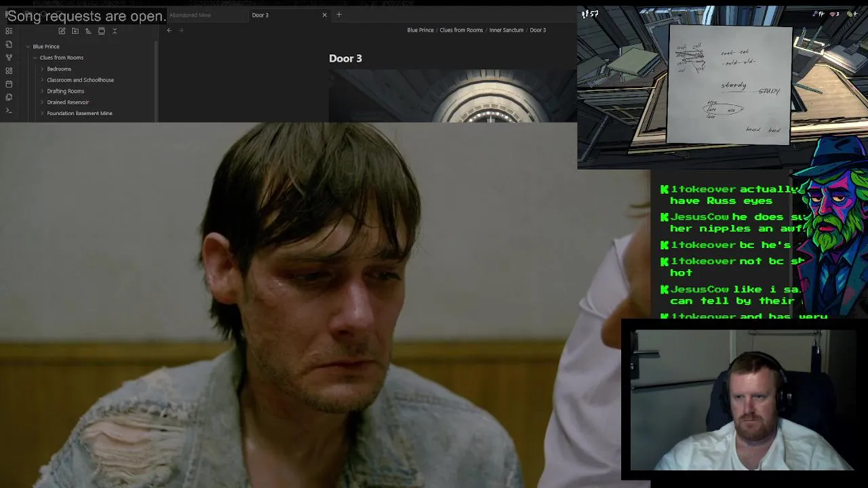
Task: Click the Clues from Rooms breadcrumb
Action: tap(461, 30)
